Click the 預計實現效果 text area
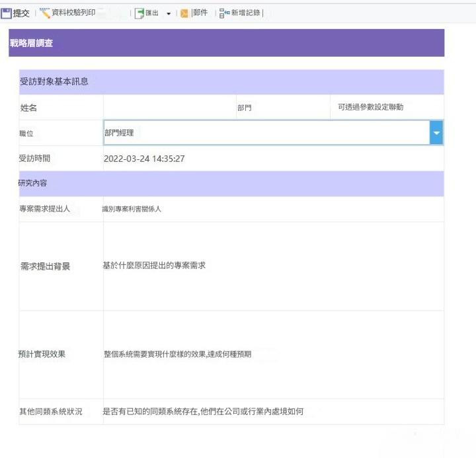 pos(274,354)
